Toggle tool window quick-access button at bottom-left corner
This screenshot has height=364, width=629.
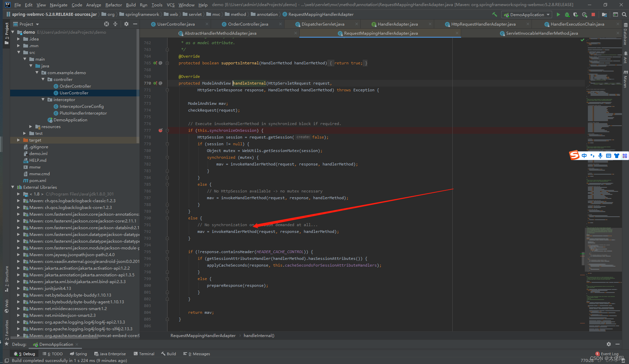coord(6,360)
